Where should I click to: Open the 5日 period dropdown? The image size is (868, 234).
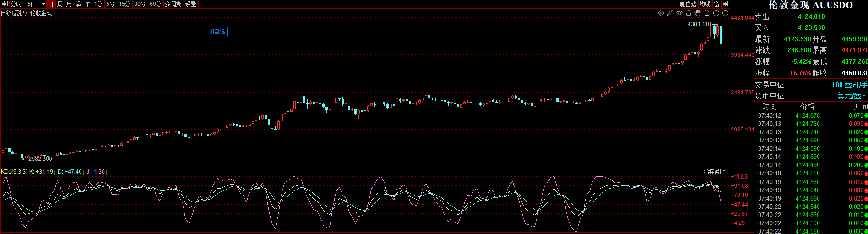[x=36, y=4]
